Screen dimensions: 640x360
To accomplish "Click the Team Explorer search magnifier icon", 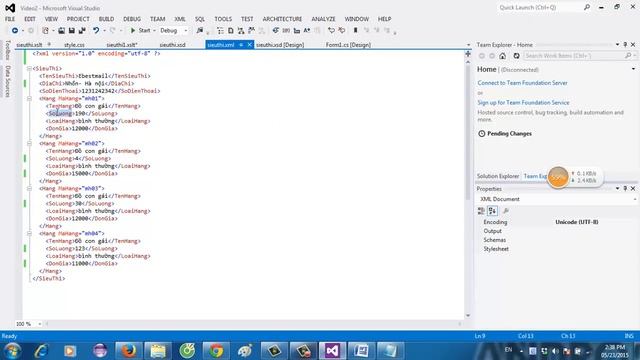I will tap(628, 56).
